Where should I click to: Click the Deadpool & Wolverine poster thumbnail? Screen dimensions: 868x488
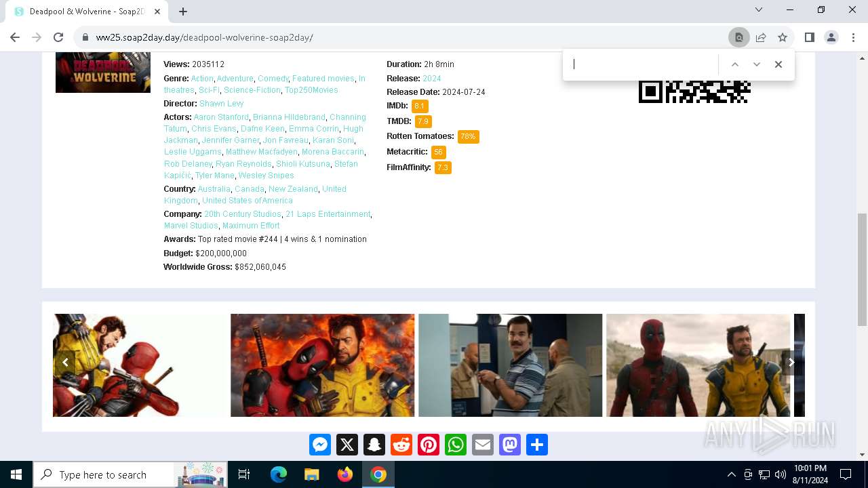pyautogui.click(x=103, y=73)
